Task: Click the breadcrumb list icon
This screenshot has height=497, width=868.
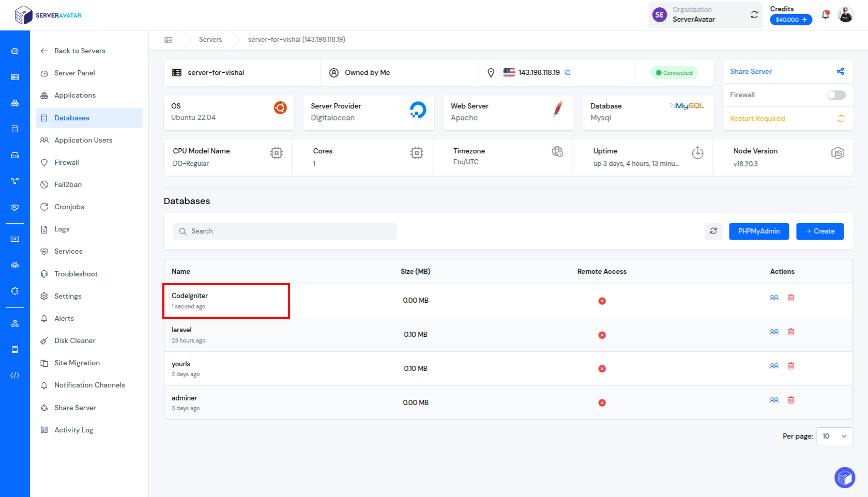Action: click(x=168, y=40)
